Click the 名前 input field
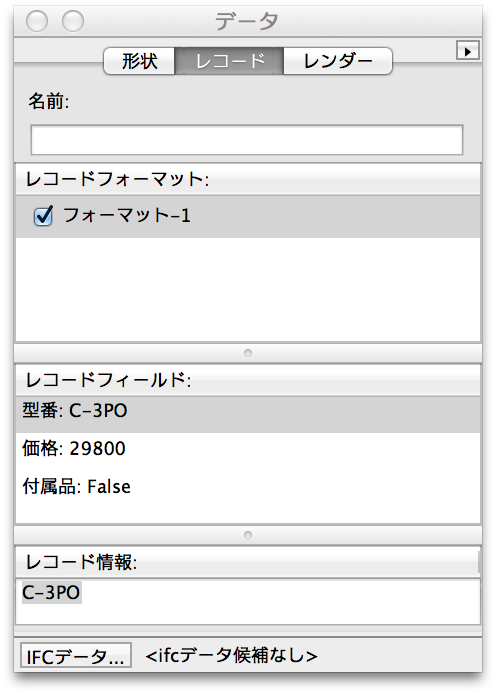This screenshot has width=496, height=694. (247, 140)
